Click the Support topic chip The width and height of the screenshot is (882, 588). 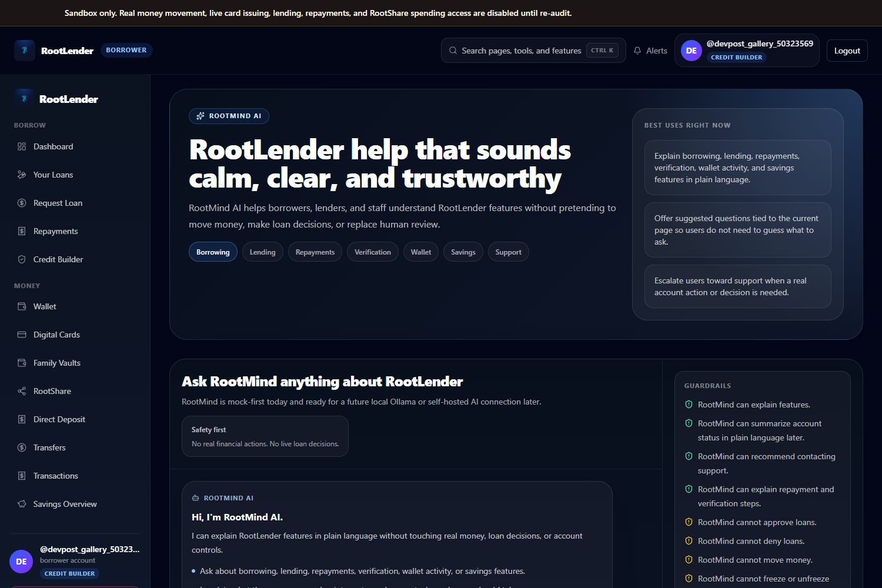click(509, 252)
